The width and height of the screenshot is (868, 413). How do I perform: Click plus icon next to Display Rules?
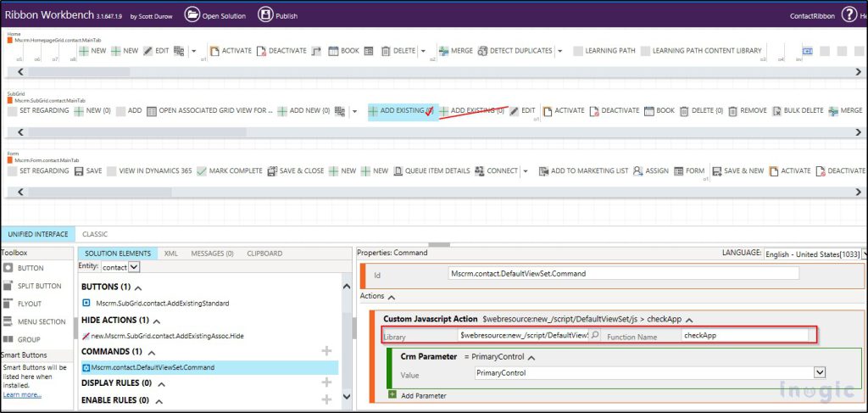pos(326,383)
